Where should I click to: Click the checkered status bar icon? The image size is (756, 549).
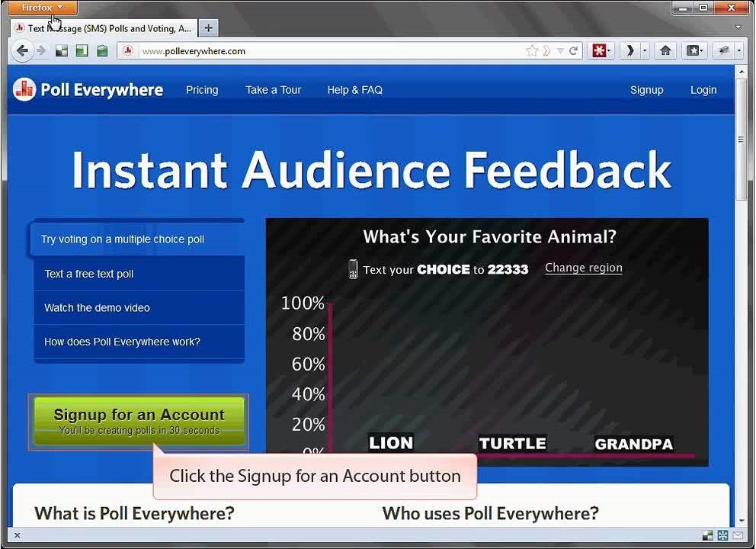coord(708,535)
